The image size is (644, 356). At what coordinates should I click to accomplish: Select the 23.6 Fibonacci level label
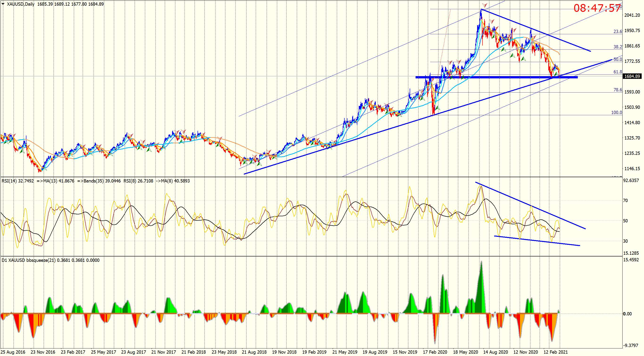[618, 32]
